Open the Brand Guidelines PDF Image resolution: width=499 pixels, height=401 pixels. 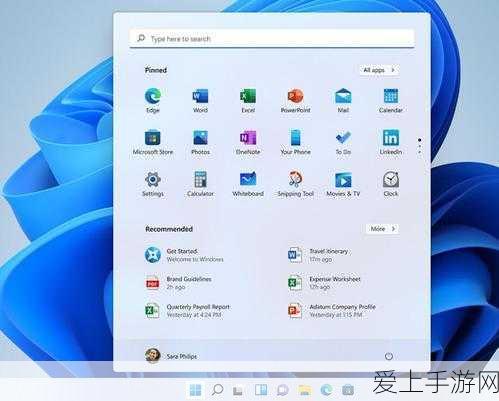click(178, 283)
